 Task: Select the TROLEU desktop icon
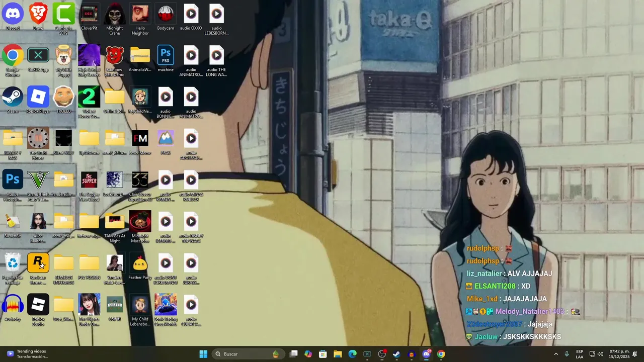click(63, 100)
